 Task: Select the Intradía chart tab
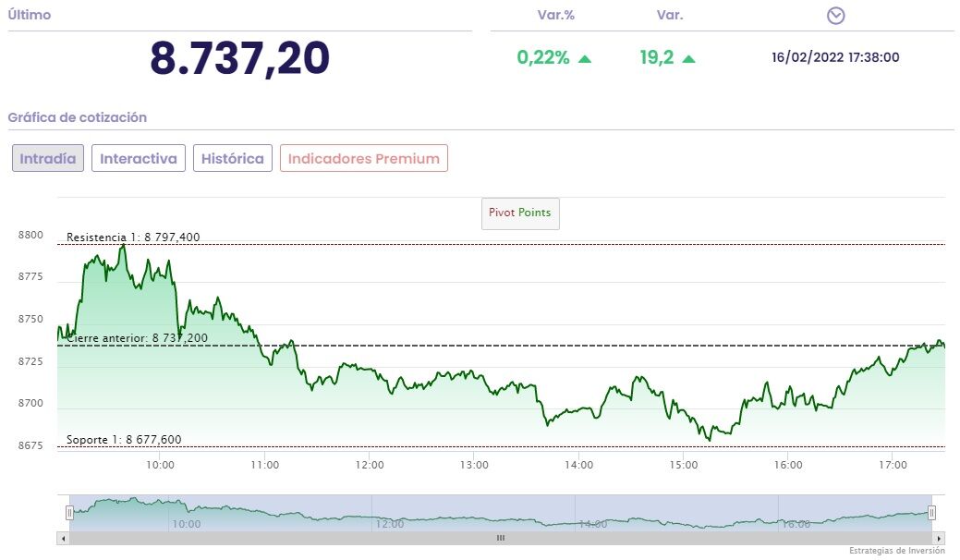[48, 158]
